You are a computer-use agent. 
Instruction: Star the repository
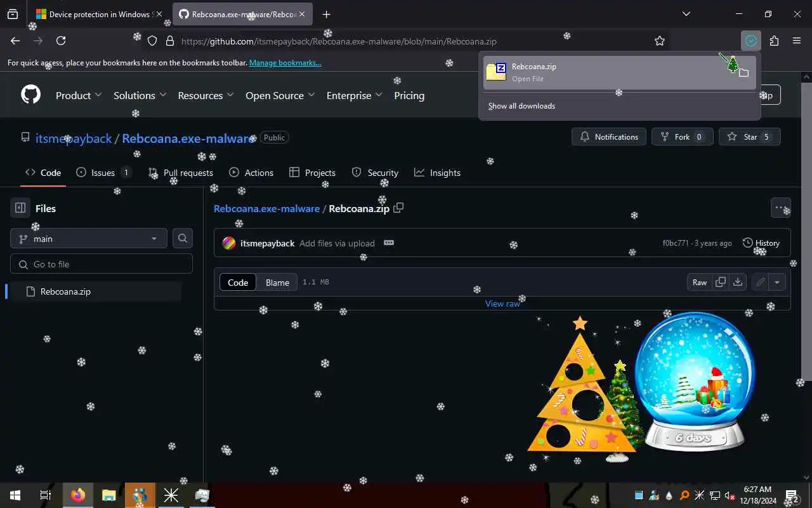750,137
